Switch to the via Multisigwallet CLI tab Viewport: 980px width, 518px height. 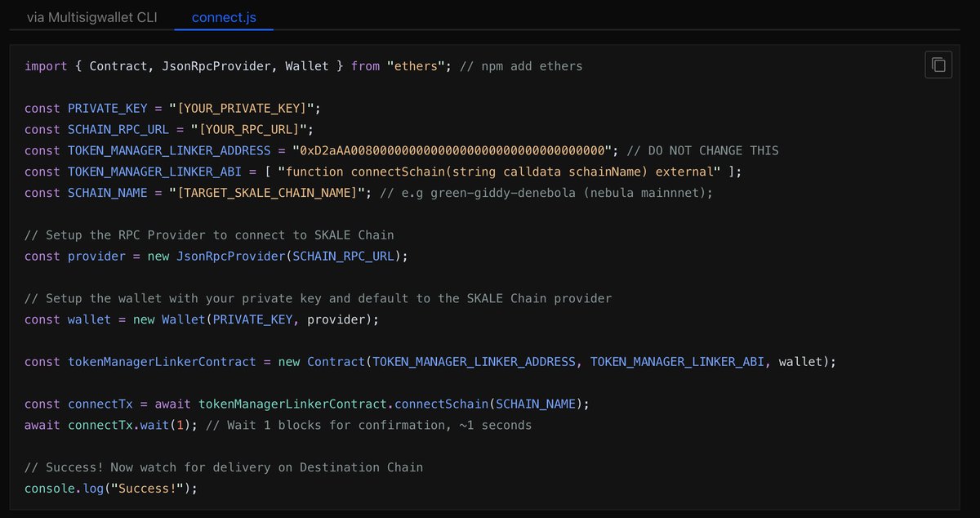pyautogui.click(x=91, y=16)
